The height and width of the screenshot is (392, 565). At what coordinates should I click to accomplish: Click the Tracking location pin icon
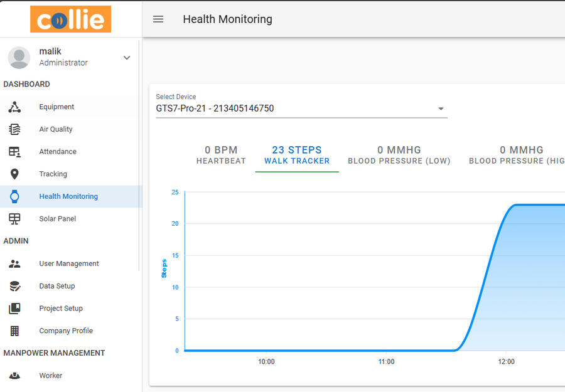click(14, 174)
